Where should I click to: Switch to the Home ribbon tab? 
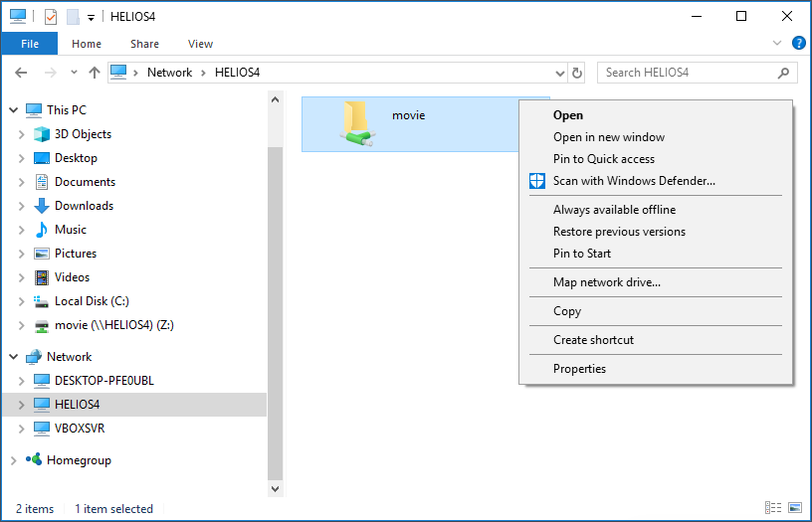[x=87, y=44]
